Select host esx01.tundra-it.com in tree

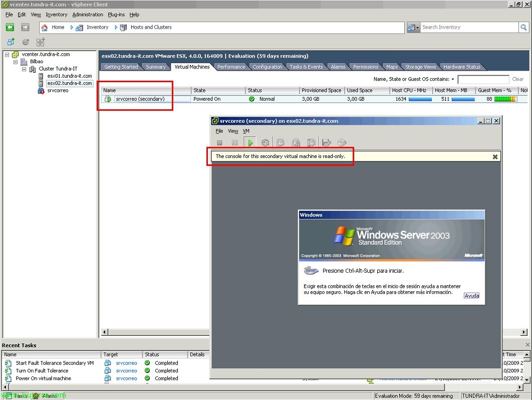[x=70, y=76]
